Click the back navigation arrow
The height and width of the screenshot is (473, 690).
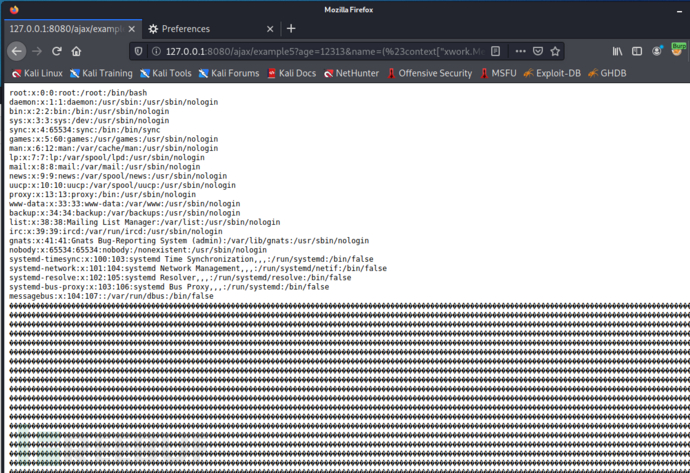pyautogui.click(x=17, y=51)
